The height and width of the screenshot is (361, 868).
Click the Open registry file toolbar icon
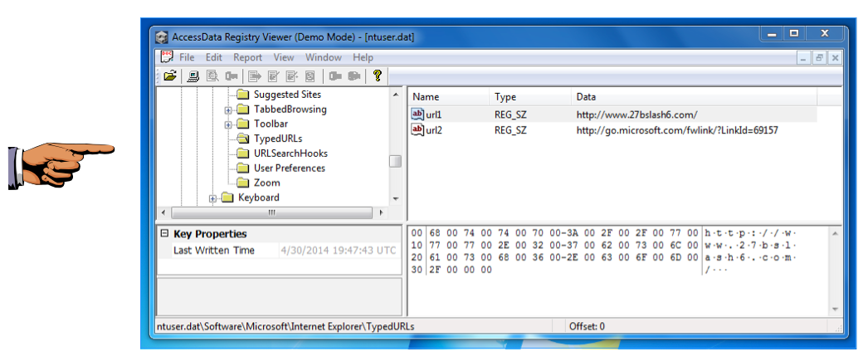(170, 76)
